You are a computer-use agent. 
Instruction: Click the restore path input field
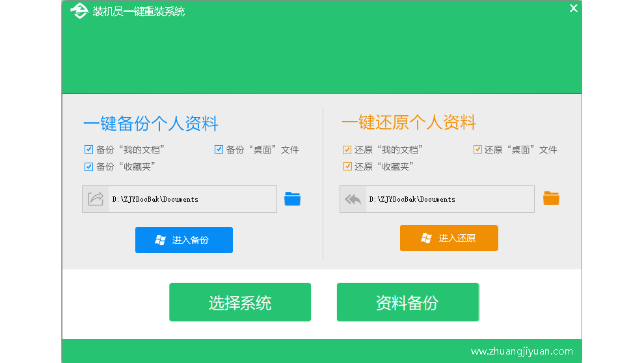pyautogui.click(x=449, y=199)
